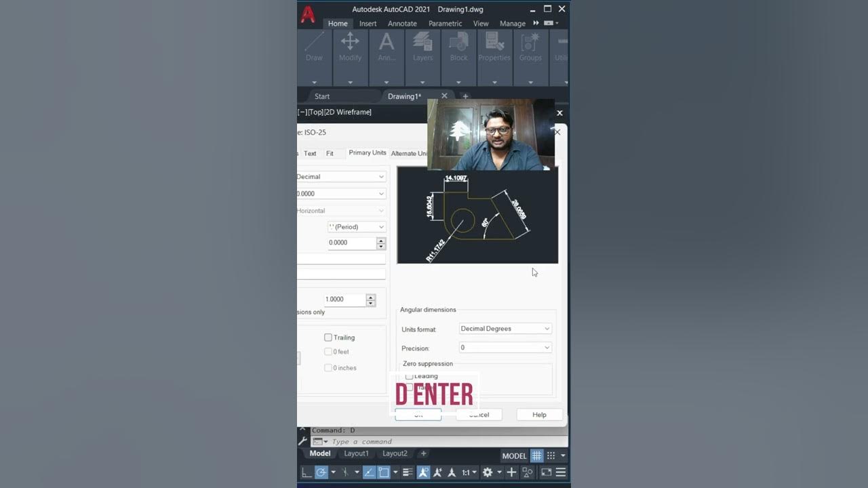Tick the 0 feet checkbox
868x488 pixels.
click(x=328, y=352)
